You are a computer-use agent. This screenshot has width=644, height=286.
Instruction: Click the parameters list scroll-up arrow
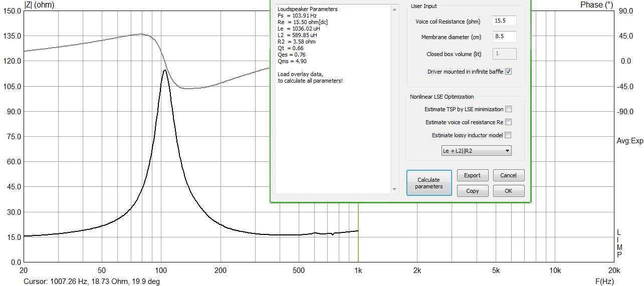coord(394,9)
